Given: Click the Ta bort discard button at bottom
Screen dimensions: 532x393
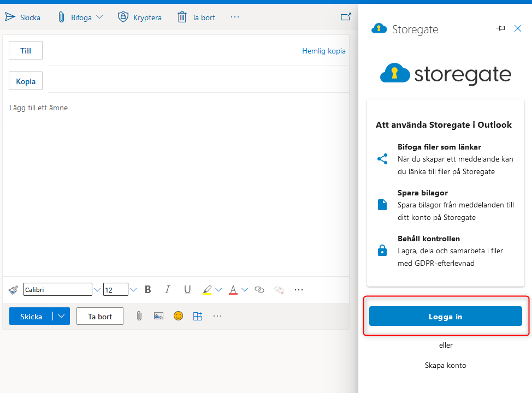Looking at the screenshot, I should pos(100,316).
